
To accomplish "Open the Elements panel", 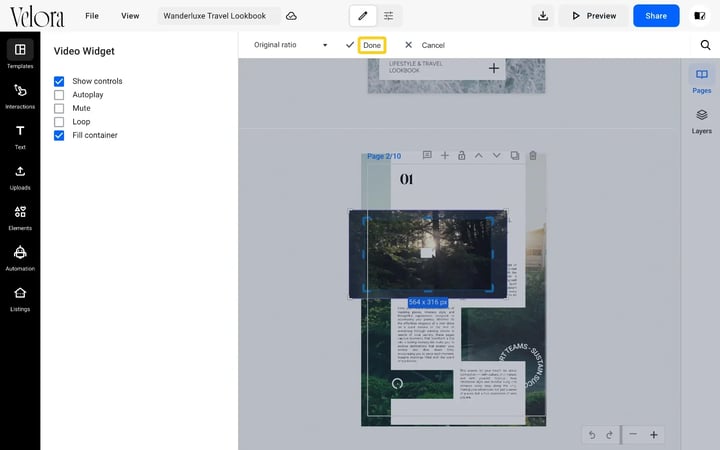I will point(20,217).
